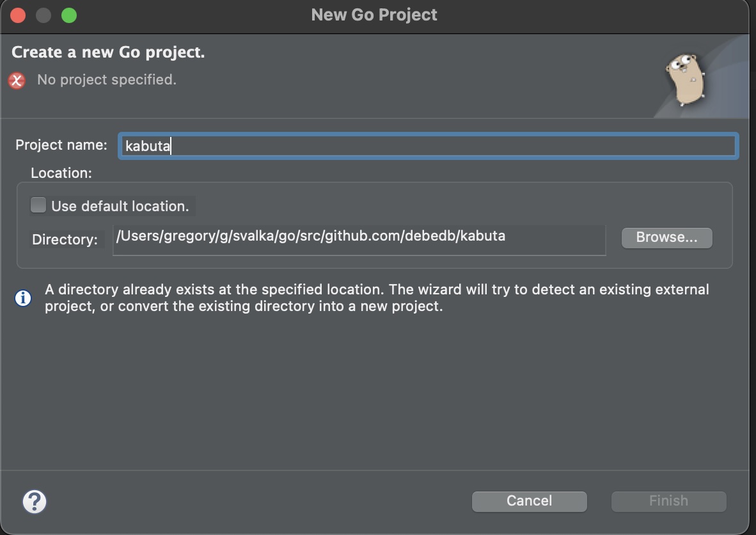The width and height of the screenshot is (756, 535).
Task: Enable the Use default location checkbox
Action: (39, 205)
